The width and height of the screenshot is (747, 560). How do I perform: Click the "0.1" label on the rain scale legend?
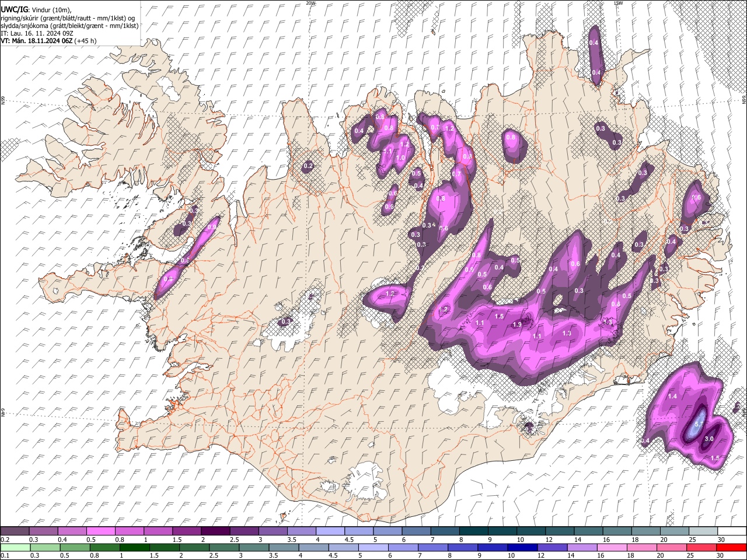(5, 555)
